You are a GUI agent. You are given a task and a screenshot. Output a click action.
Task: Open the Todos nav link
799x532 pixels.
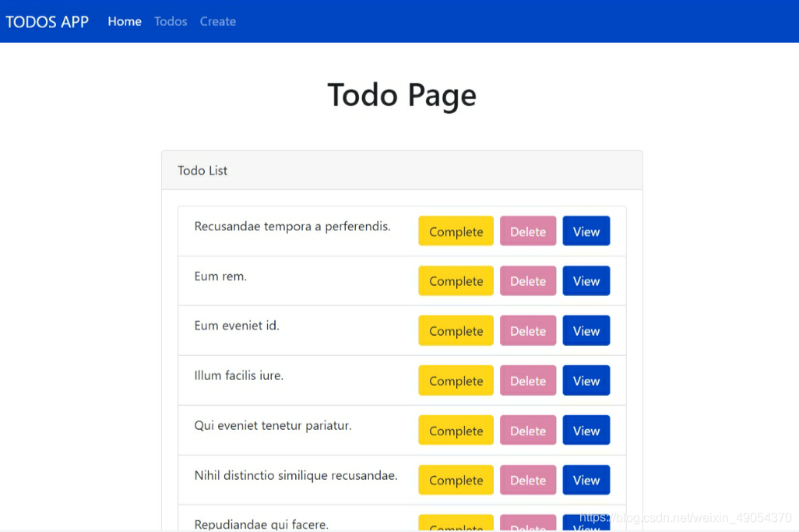coord(171,21)
